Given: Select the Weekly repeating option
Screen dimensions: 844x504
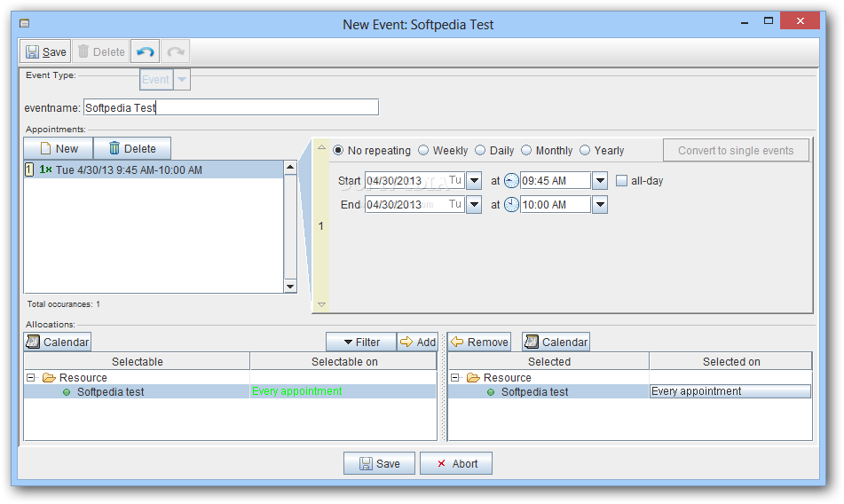Looking at the screenshot, I should pos(423,150).
